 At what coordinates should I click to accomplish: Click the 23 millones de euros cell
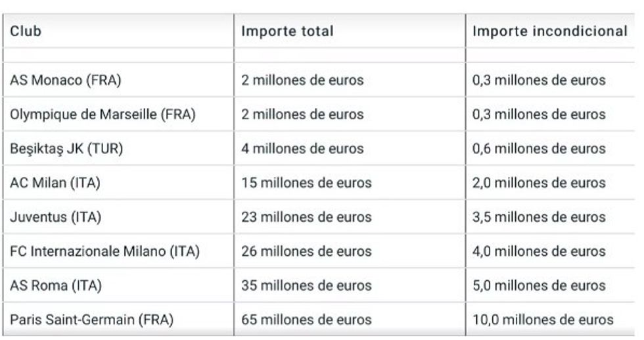coord(306,217)
